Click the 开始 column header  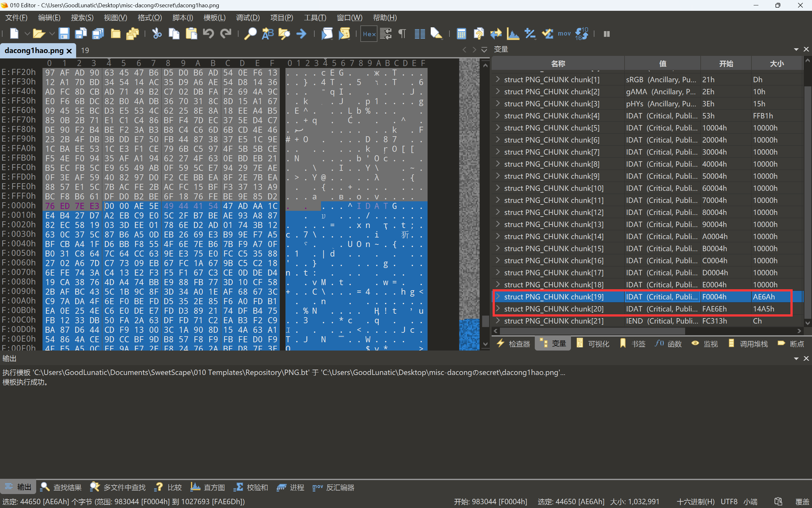click(x=726, y=63)
